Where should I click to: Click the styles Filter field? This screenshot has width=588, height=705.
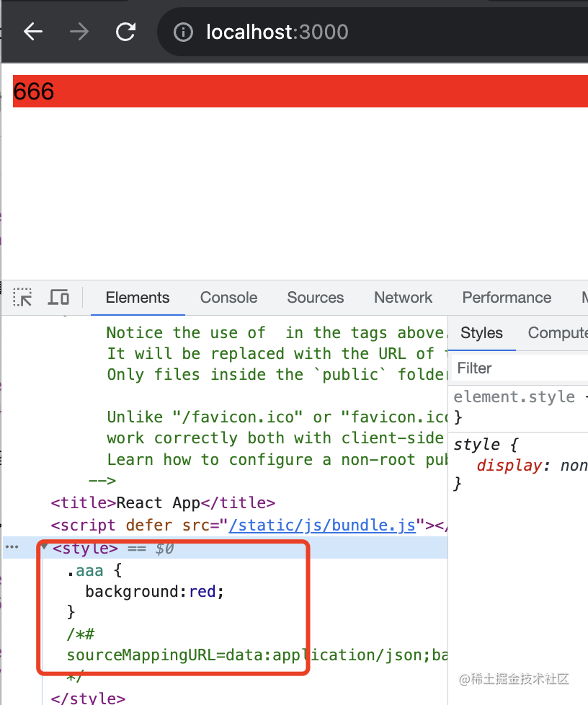click(520, 368)
